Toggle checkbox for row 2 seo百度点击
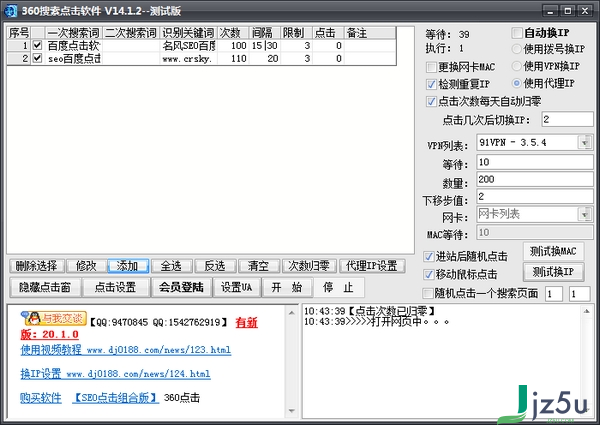The height and width of the screenshot is (425, 600). pyautogui.click(x=37, y=58)
